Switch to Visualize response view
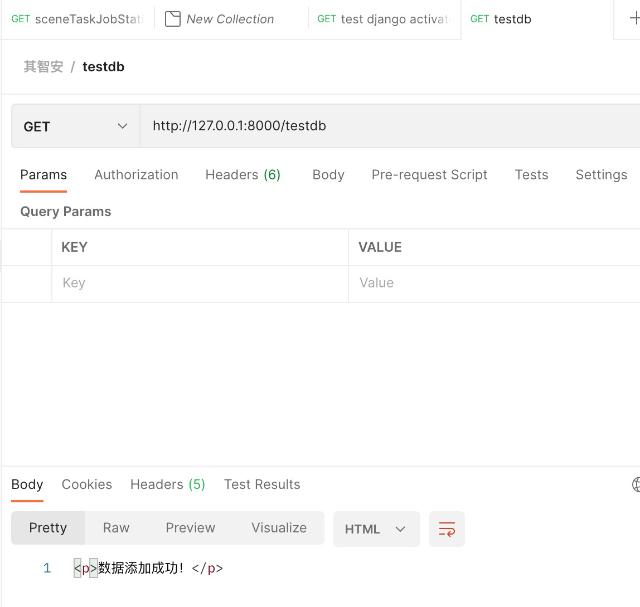 [x=279, y=528]
